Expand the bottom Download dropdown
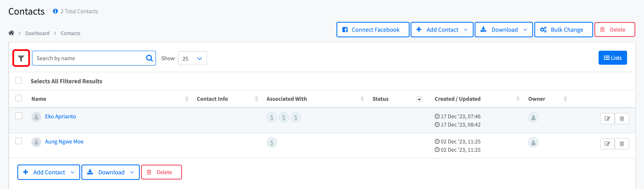The image size is (644, 189). [x=132, y=172]
